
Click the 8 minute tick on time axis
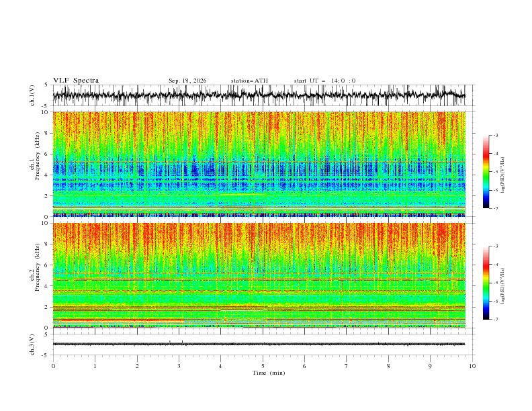(x=388, y=366)
